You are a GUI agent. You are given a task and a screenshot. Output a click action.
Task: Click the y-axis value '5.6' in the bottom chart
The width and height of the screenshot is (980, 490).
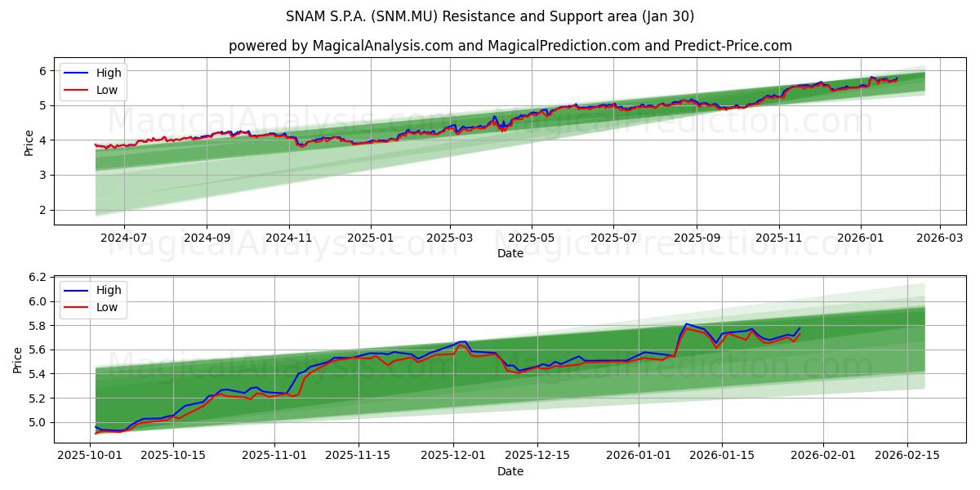pos(39,350)
